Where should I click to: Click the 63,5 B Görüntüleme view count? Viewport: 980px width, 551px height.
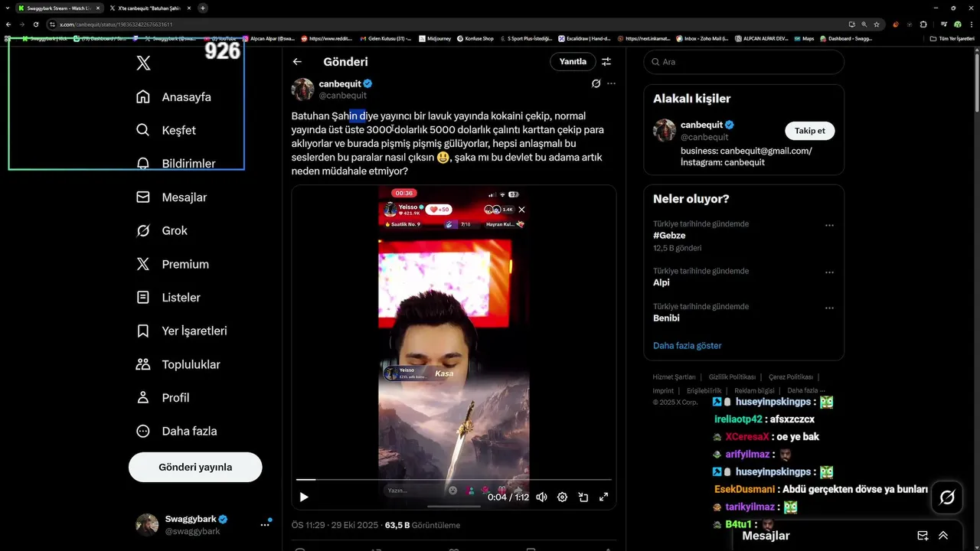pyautogui.click(x=423, y=526)
